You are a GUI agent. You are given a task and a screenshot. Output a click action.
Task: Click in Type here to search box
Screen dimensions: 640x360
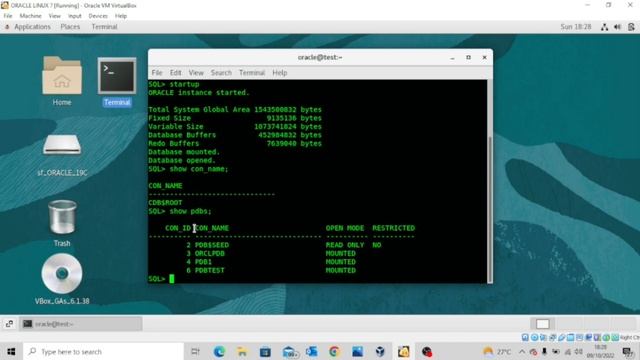[104, 351]
